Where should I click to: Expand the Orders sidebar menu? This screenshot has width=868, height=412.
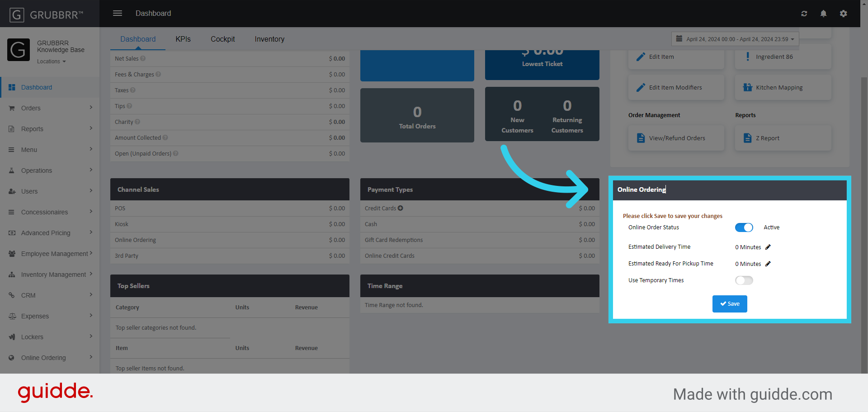[50, 108]
